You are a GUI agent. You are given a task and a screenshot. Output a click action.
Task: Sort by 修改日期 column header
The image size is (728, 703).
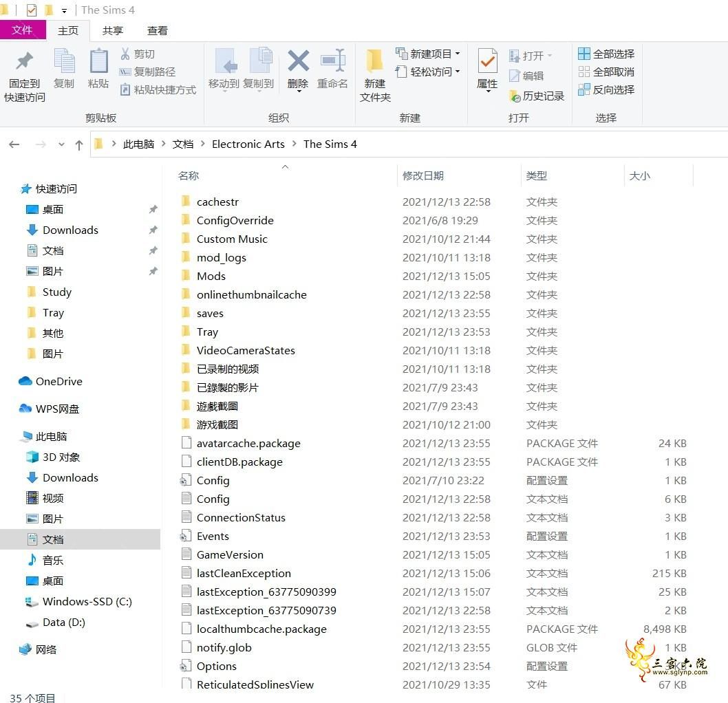423,175
